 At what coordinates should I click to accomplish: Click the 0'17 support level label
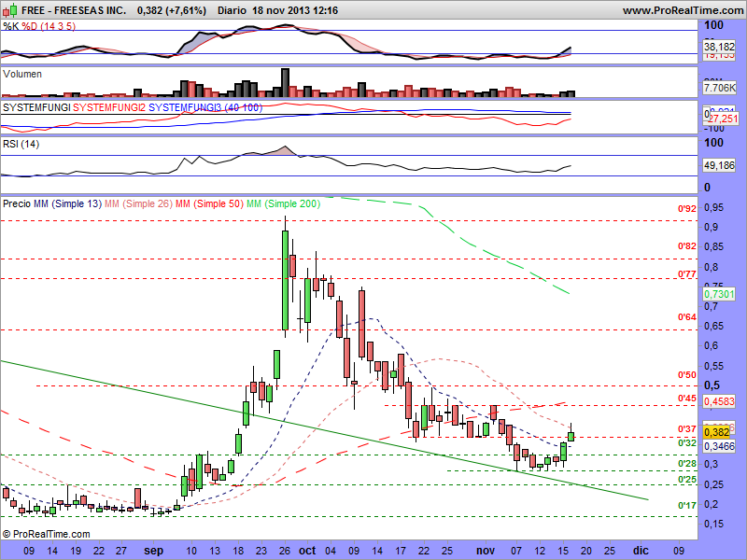coord(687,505)
